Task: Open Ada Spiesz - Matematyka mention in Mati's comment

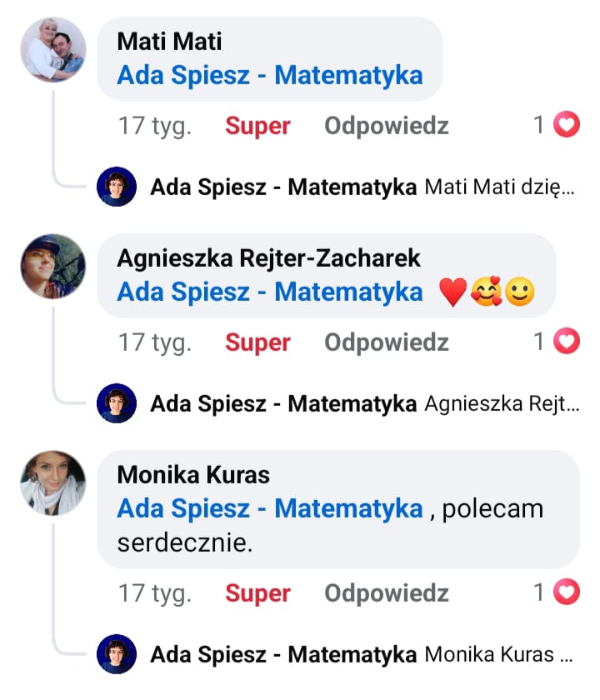Action: [x=270, y=75]
